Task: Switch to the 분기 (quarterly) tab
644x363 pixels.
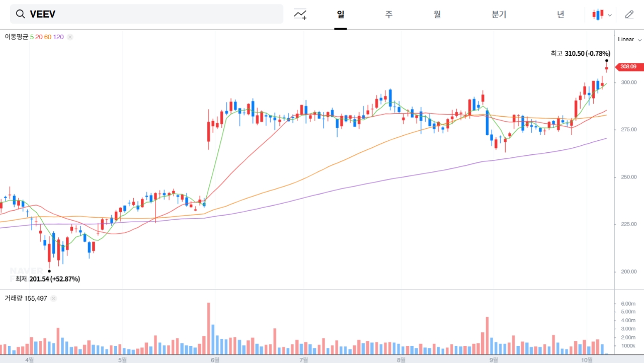Action: [x=499, y=15]
